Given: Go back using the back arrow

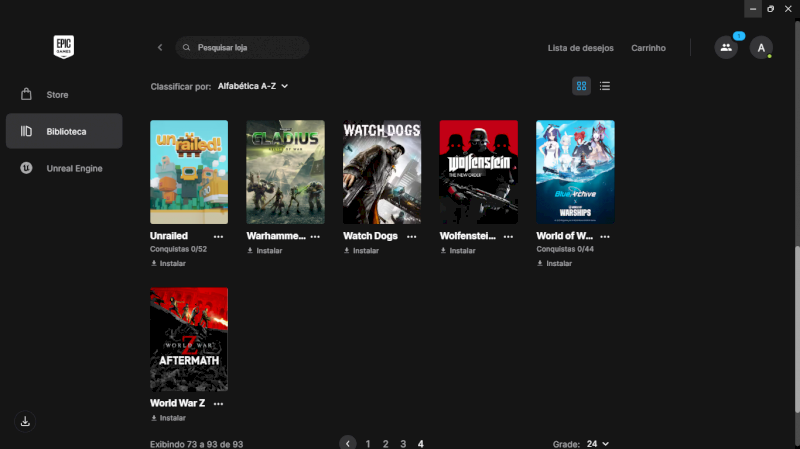Looking at the screenshot, I should click(160, 48).
